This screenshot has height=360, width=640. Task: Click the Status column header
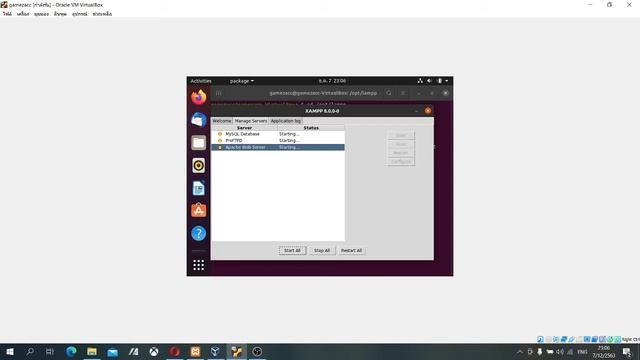pyautogui.click(x=311, y=128)
